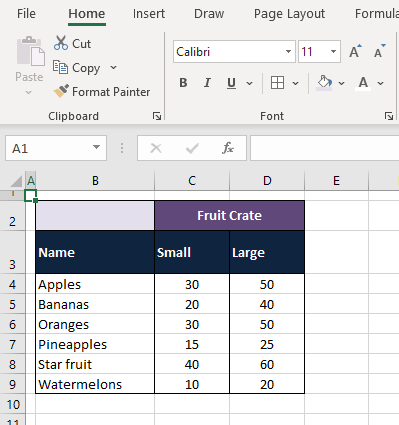Screen dimensions: 399x425
Task: Select Watermelons small value 10
Action: coord(192,384)
